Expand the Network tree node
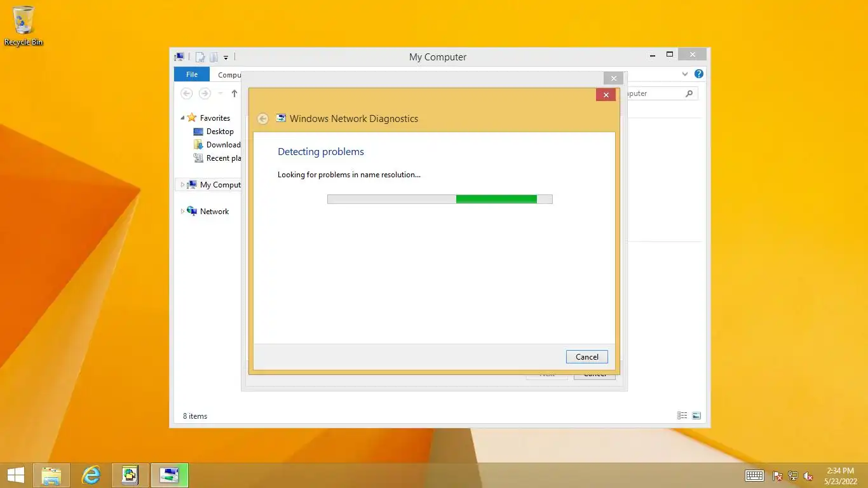Viewport: 868px width, 488px height. 182,211
